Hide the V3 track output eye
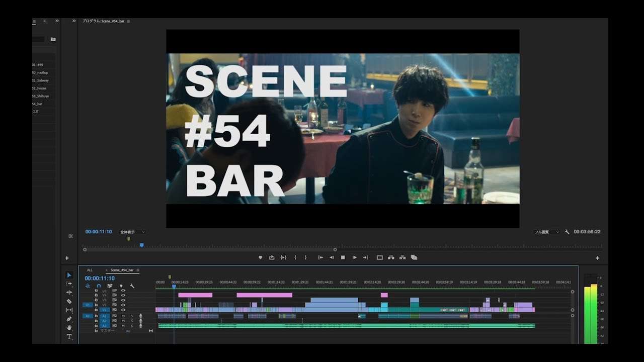Viewport: 644px width, 362px height. pos(123,300)
